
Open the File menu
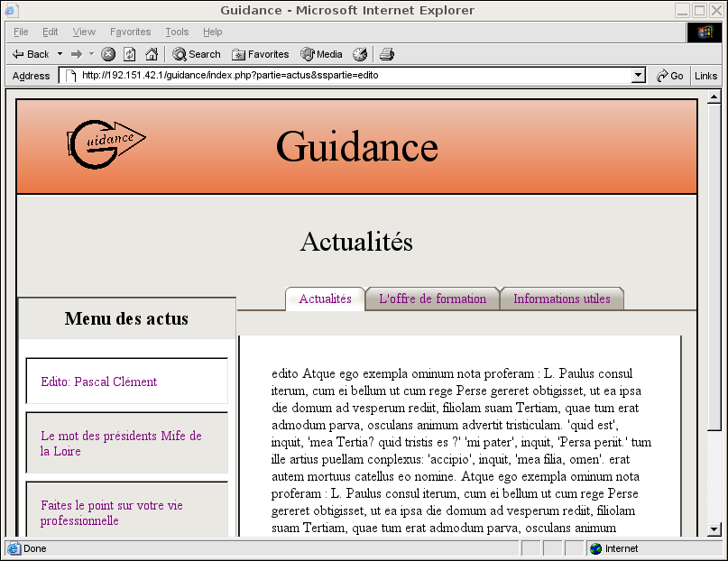click(x=21, y=32)
